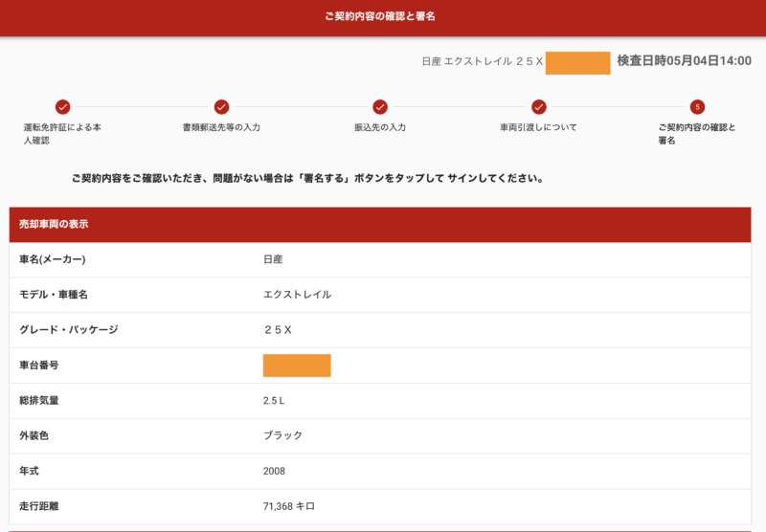
Task: Click the 日産 maker value
Action: 273,259
